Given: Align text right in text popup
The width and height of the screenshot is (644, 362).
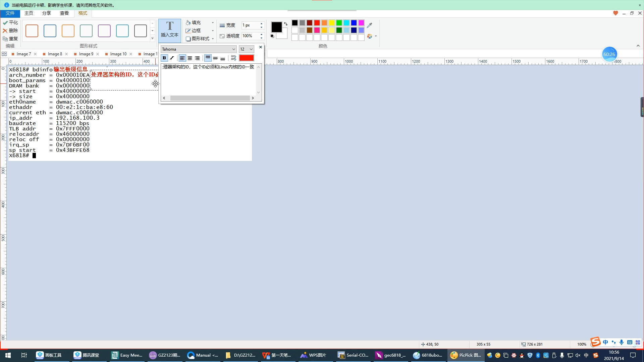Looking at the screenshot, I should pos(197,58).
